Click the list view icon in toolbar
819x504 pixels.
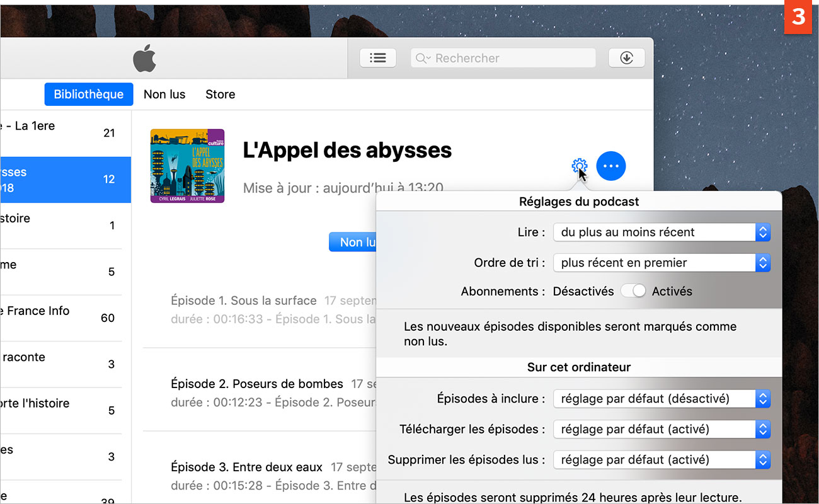pyautogui.click(x=377, y=58)
